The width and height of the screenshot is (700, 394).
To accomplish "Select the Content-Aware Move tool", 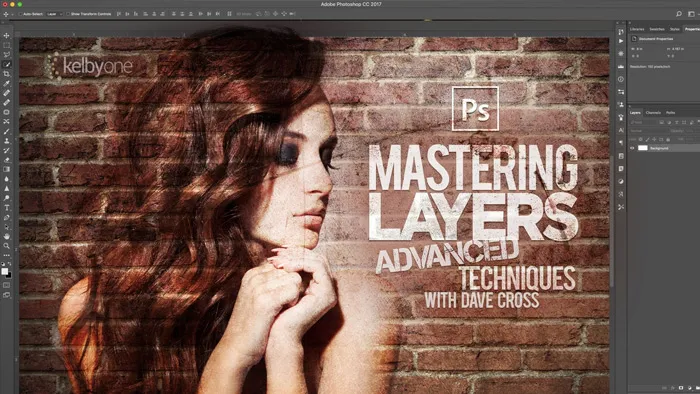I will point(6,121).
